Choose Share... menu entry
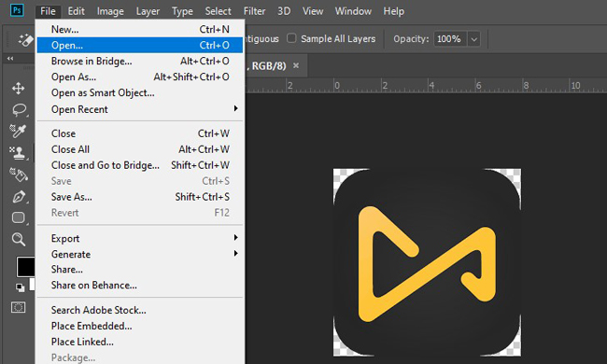 140,269
